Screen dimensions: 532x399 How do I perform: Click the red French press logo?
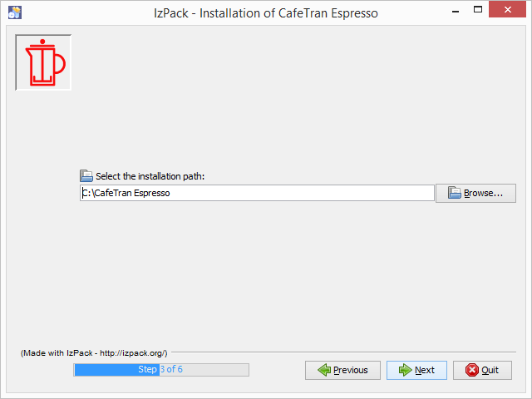coord(43,62)
